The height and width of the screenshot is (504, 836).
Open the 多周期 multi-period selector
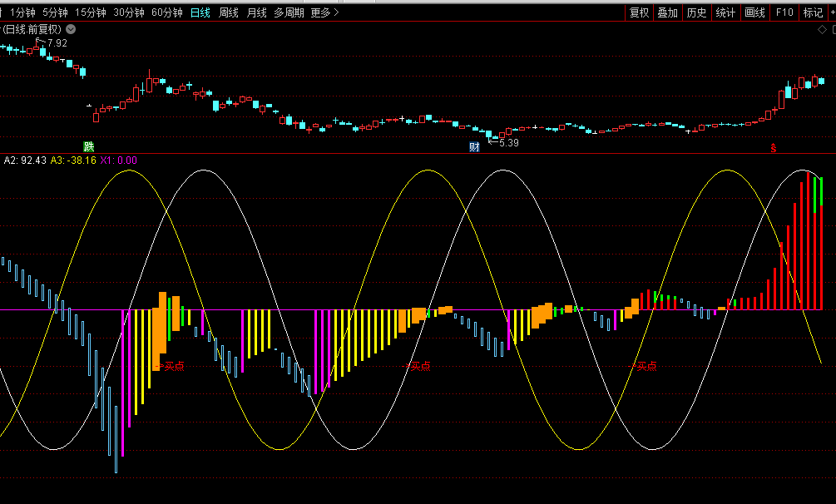289,12
